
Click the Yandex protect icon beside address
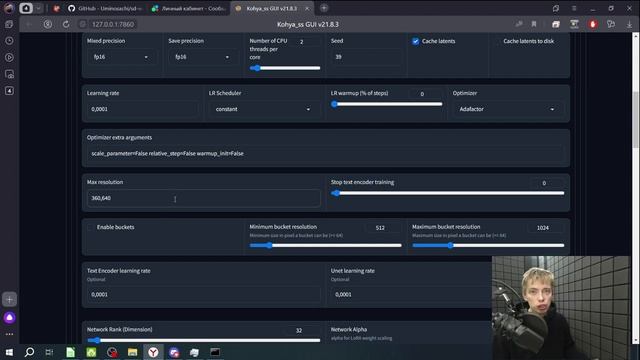point(48,24)
